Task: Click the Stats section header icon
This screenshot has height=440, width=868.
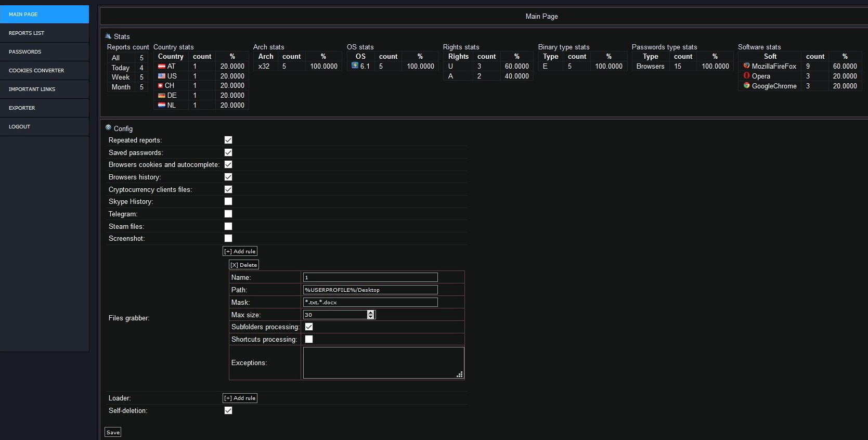Action: (x=108, y=36)
